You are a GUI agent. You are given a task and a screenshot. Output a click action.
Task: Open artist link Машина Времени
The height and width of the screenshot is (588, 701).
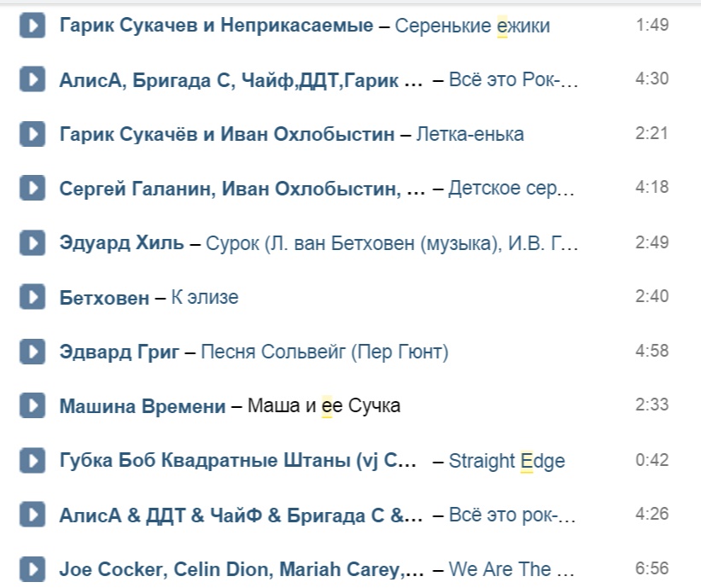coord(143,406)
